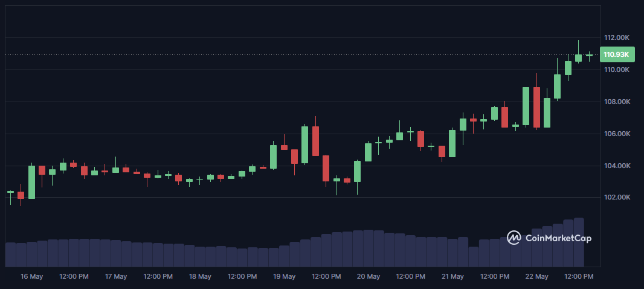
Task: Select the 17 May date label
Action: coord(116,277)
